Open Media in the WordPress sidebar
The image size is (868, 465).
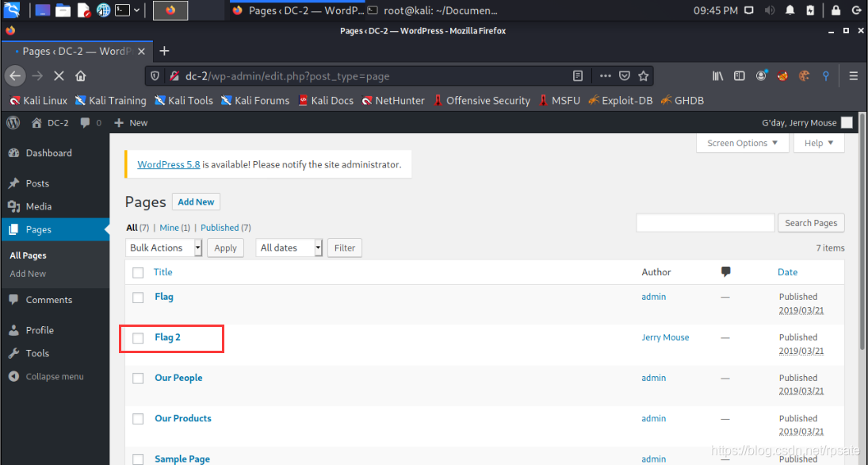[x=55, y=207]
